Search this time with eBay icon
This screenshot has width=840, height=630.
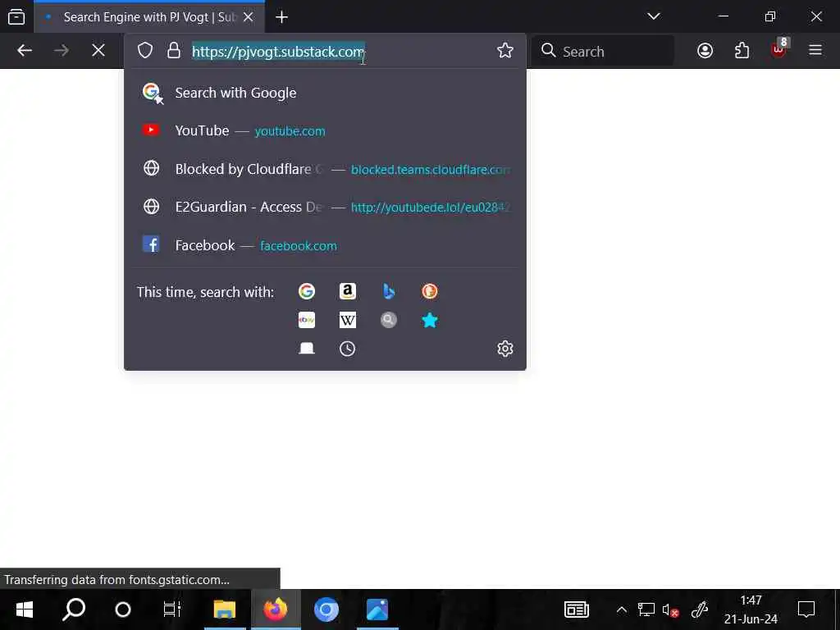click(307, 321)
